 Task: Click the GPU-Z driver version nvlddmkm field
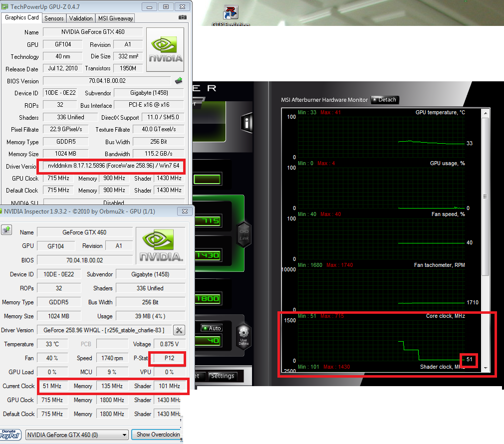coord(113,166)
